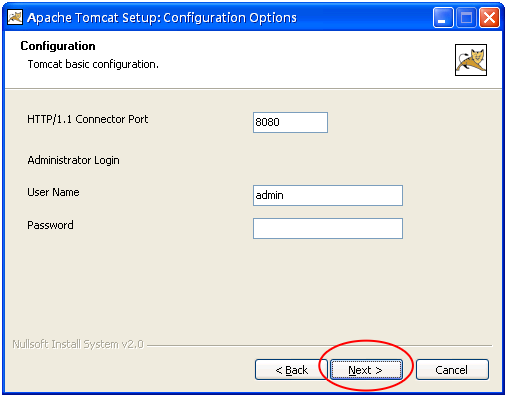Click the maximize button in title bar

point(466,17)
